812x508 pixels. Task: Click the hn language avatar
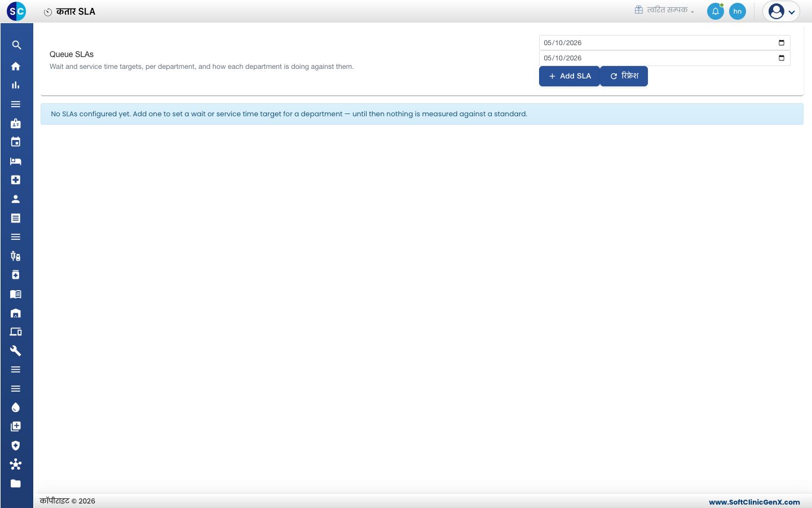(x=738, y=11)
